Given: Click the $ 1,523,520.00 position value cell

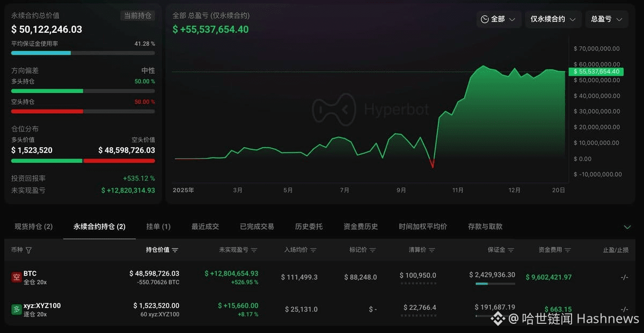Looking at the screenshot, I should coord(156,306).
